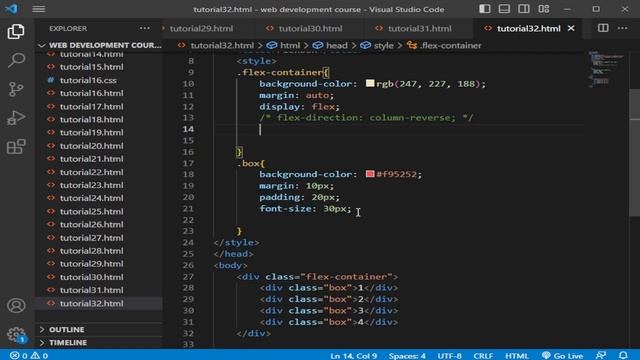Select the tutorial32.html editor tab
The height and width of the screenshot is (360, 640).
(x=528, y=29)
